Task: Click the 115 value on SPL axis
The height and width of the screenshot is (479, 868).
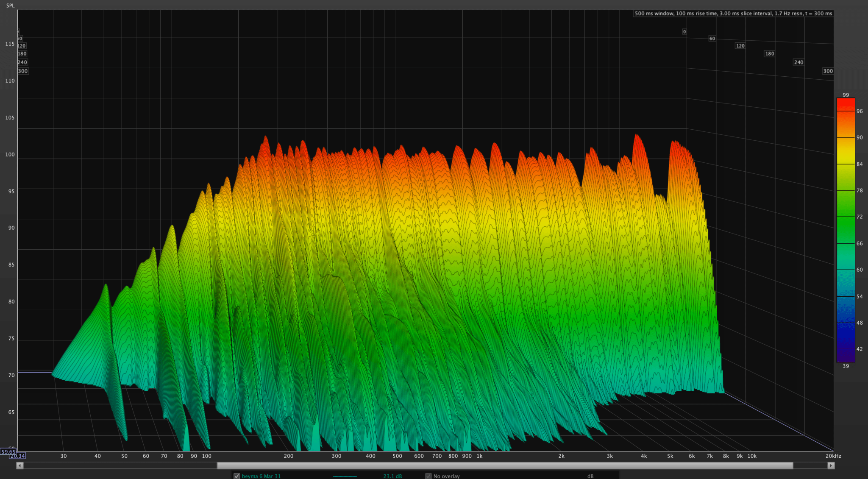Action: tap(10, 44)
